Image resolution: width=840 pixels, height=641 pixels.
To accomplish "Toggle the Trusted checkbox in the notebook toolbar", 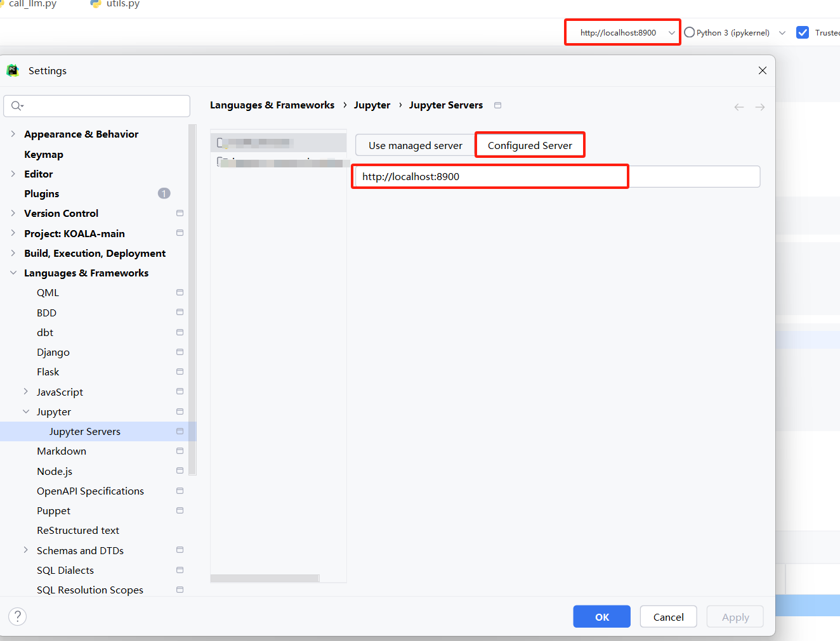I will [803, 32].
